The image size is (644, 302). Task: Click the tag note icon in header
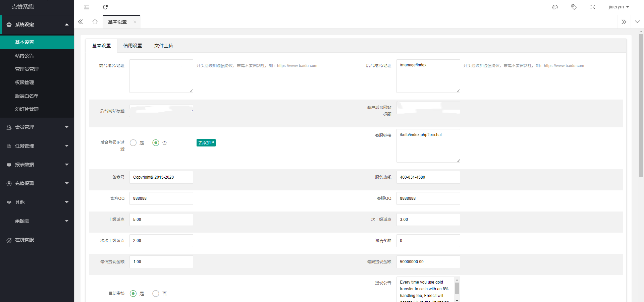coord(574,7)
